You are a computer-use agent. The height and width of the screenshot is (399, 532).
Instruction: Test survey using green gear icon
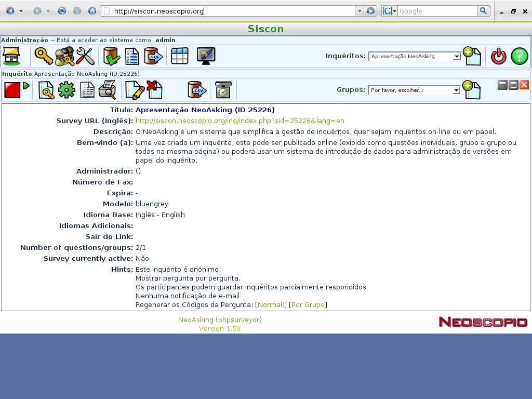[66, 90]
